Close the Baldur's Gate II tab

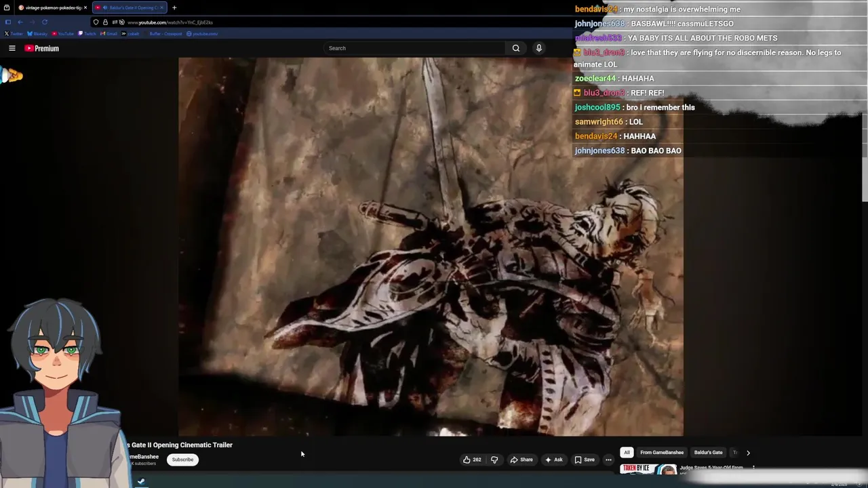[161, 7]
